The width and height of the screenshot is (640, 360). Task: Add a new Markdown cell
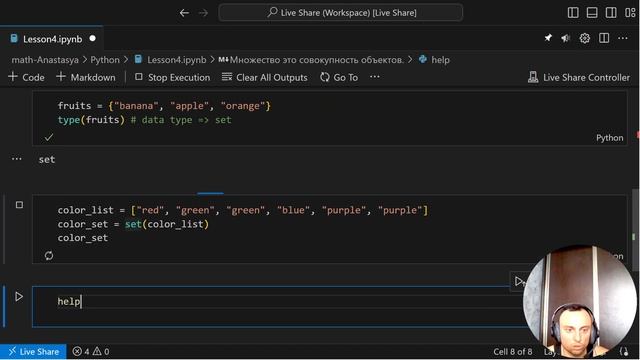pyautogui.click(x=86, y=77)
